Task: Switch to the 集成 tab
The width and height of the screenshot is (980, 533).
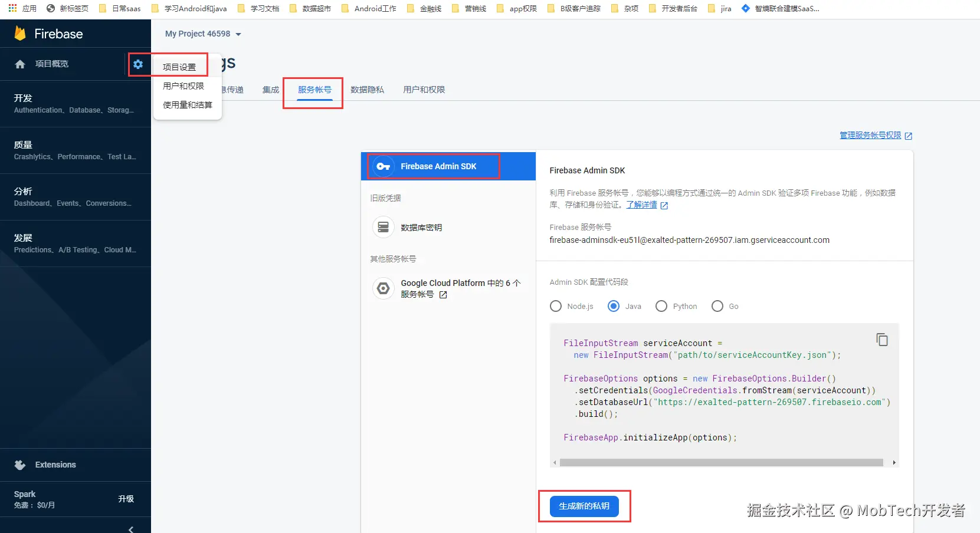Action: [x=271, y=90]
